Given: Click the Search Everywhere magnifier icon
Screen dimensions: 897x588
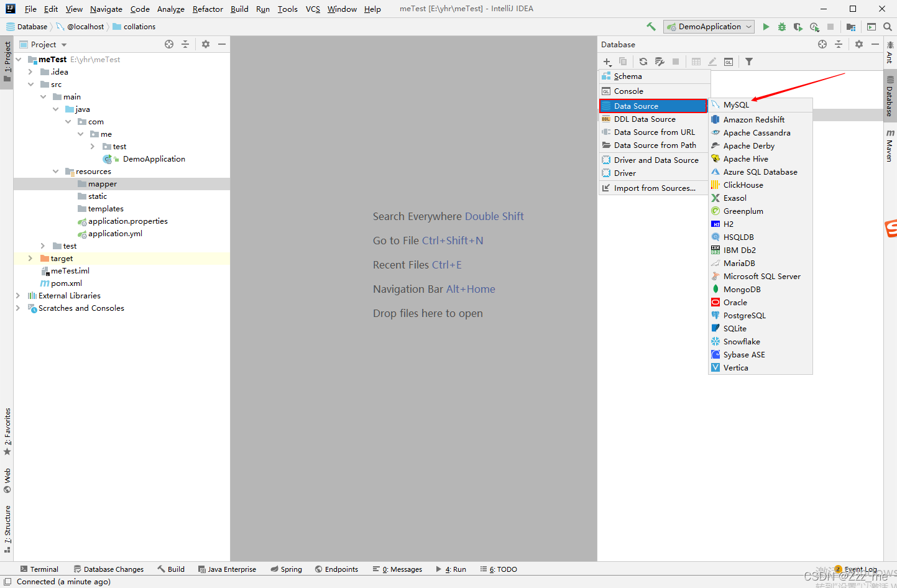Looking at the screenshot, I should pos(888,27).
